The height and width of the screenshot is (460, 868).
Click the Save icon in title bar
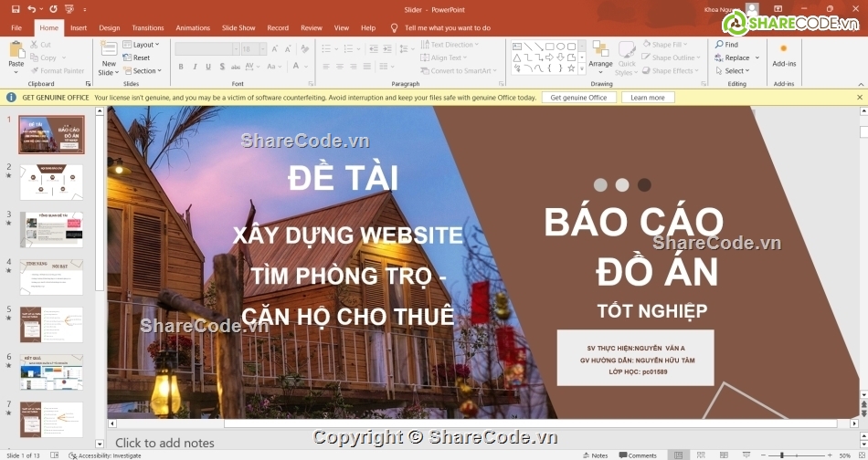[16, 9]
